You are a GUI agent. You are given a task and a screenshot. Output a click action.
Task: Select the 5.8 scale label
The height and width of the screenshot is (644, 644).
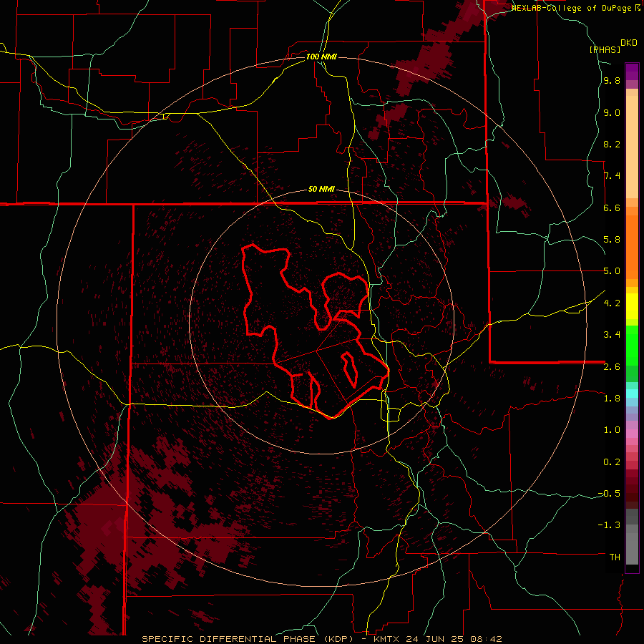[612, 240]
